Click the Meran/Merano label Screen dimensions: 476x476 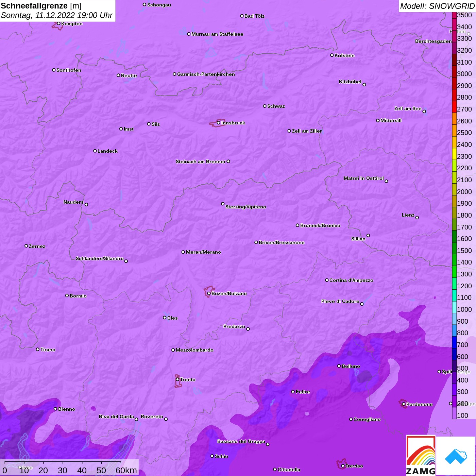pos(203,252)
